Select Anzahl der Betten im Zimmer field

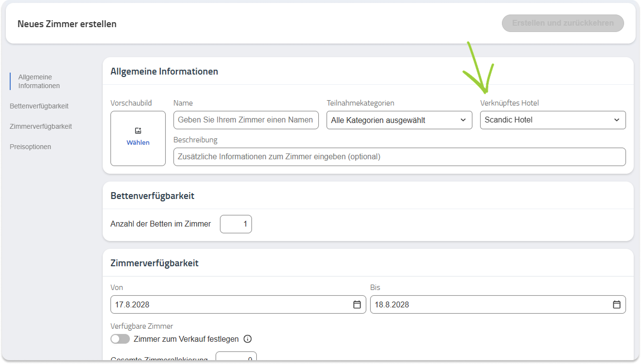coord(236,224)
